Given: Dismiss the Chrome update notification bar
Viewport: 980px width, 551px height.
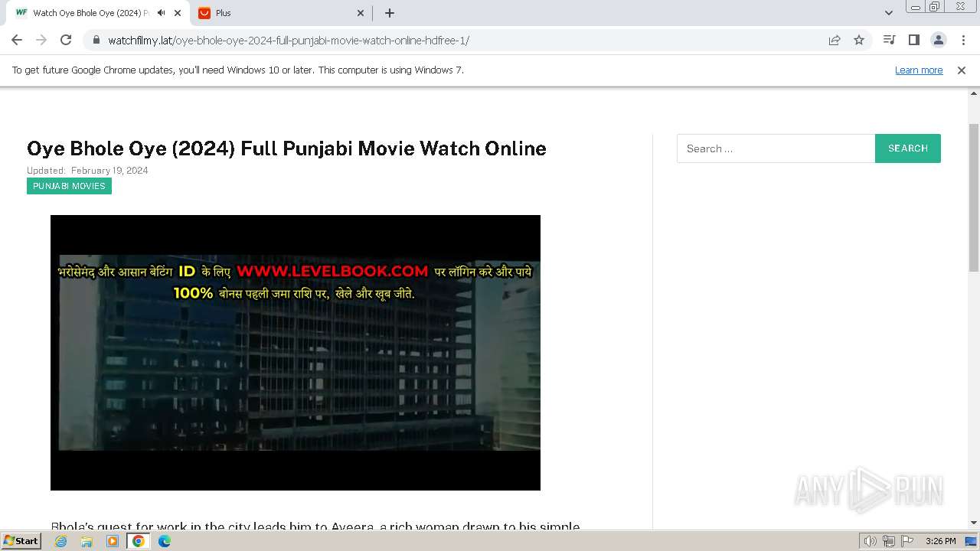Looking at the screenshot, I should tap(962, 70).
